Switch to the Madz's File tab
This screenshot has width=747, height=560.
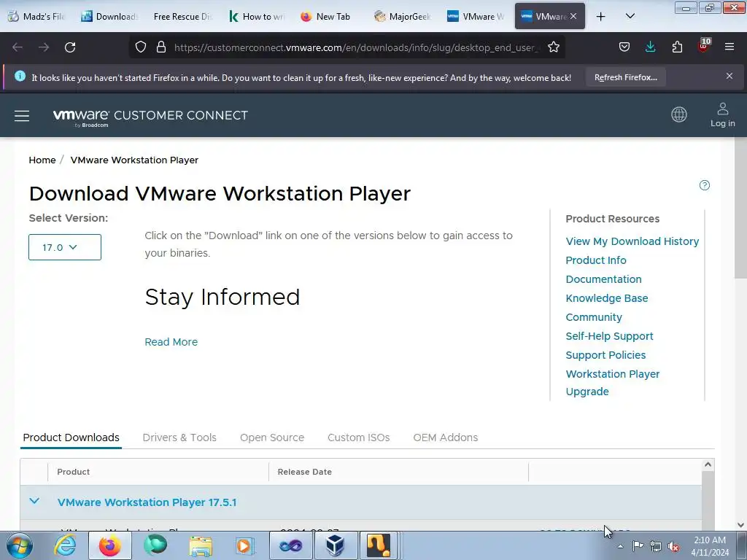click(x=37, y=17)
